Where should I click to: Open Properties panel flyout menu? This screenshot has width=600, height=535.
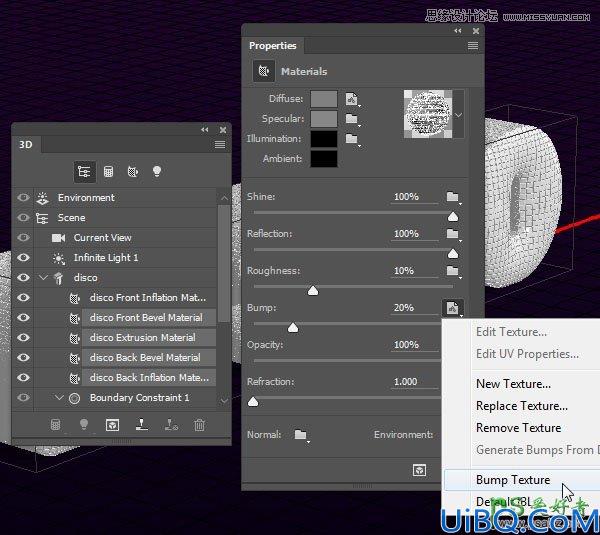coord(473,46)
